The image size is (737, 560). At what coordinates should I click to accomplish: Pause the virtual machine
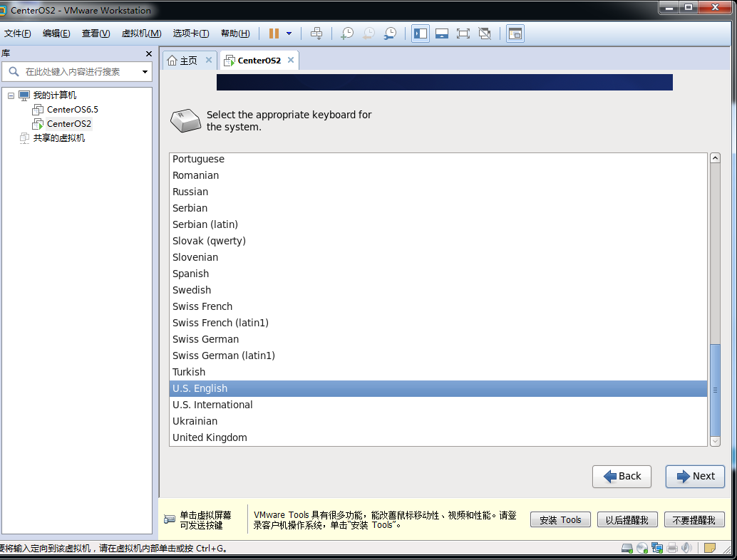(x=274, y=33)
